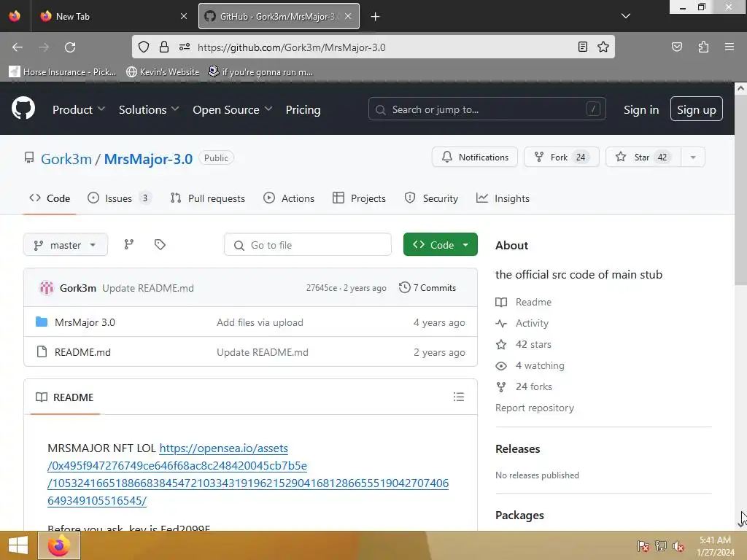The width and height of the screenshot is (747, 560).
Task: Open the Activity link in About
Action: click(x=522, y=323)
